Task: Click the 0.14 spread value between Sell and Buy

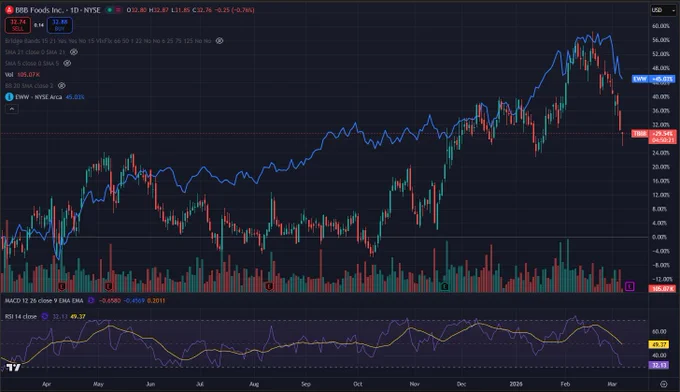Action: 39,25
